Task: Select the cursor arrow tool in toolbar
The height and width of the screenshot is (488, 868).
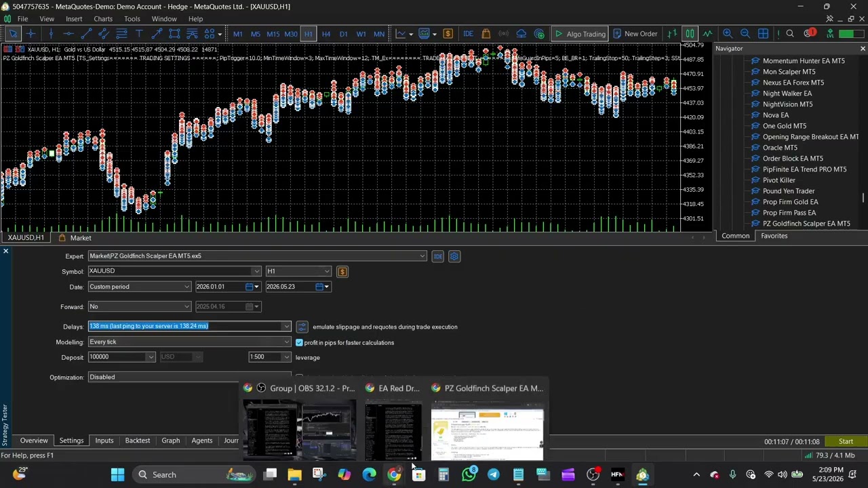Action: coord(13,34)
